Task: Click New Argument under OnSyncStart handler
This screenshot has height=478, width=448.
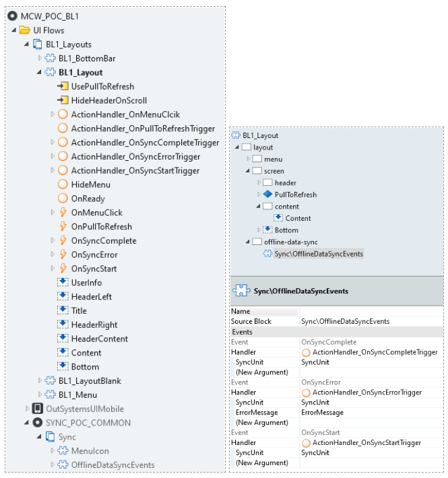Action: coord(261,463)
